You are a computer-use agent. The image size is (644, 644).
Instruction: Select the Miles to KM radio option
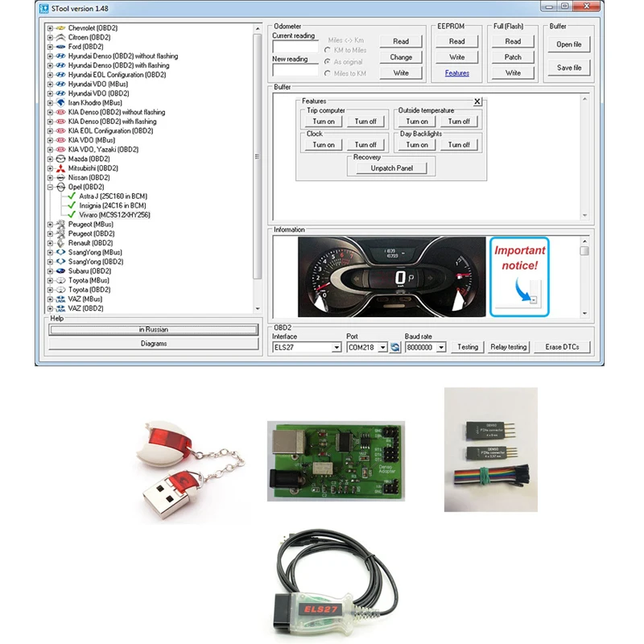[328, 73]
